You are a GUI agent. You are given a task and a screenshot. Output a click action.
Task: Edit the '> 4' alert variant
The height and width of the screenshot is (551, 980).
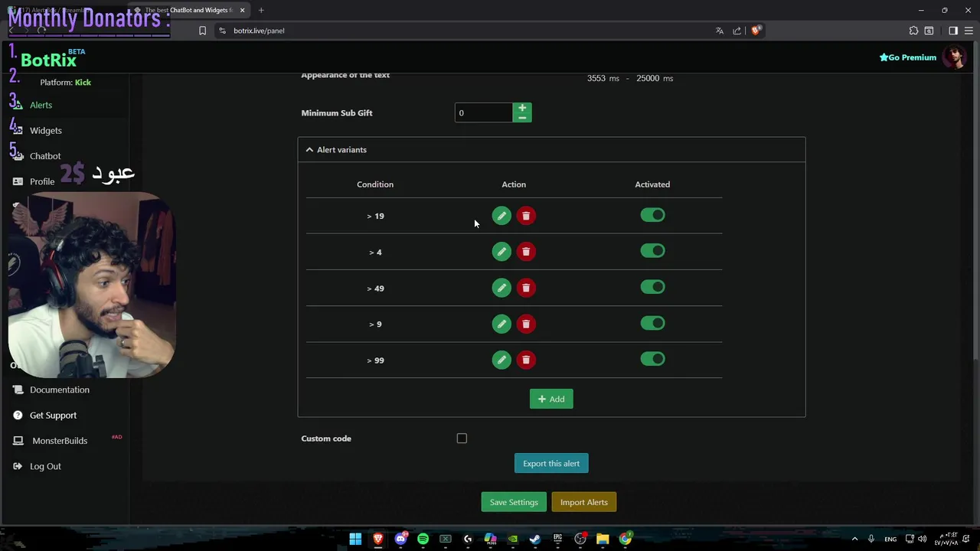click(501, 252)
